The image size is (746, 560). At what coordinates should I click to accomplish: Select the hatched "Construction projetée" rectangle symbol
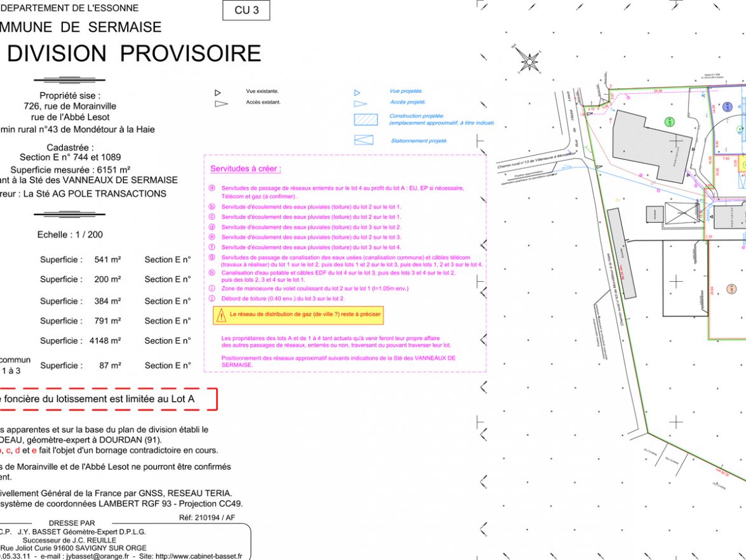tap(366, 120)
